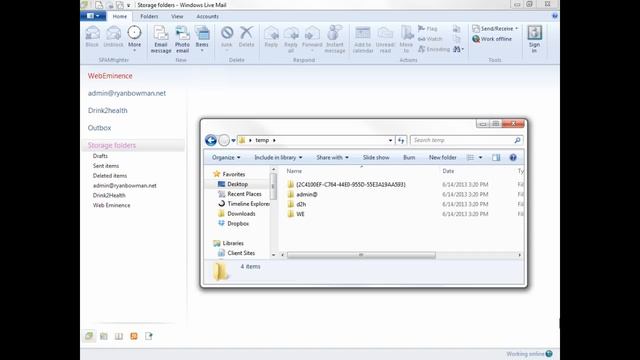This screenshot has width=640, height=360.
Task: Open the Folders ribbon tab
Action: [x=149, y=16]
